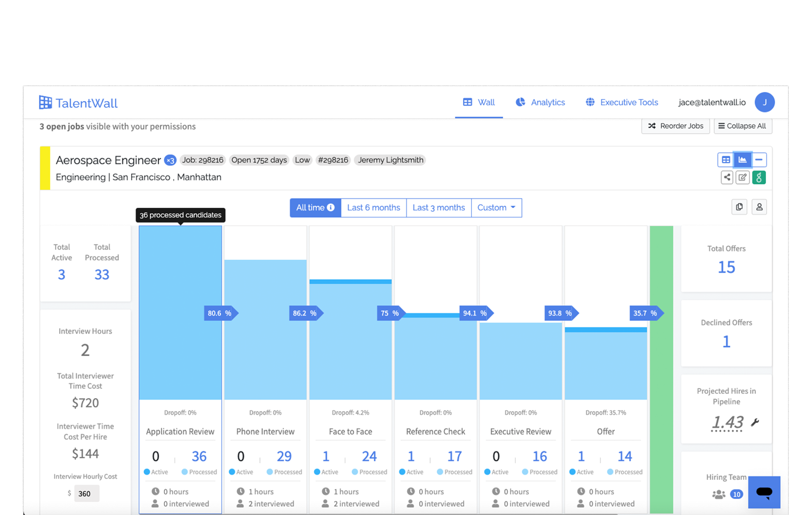This screenshot has height=515, width=812.
Task: Open the edit job pencil icon
Action: (743, 178)
